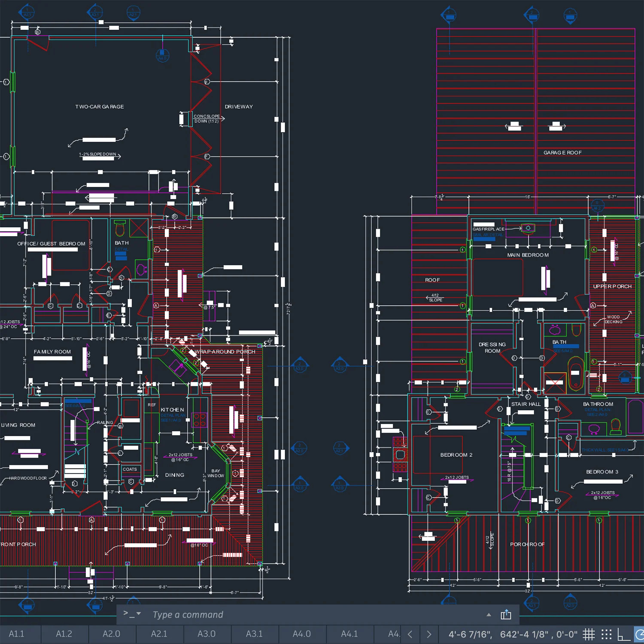
Task: Open recent commands dropdown arrow beside prompt
Action: click(139, 614)
